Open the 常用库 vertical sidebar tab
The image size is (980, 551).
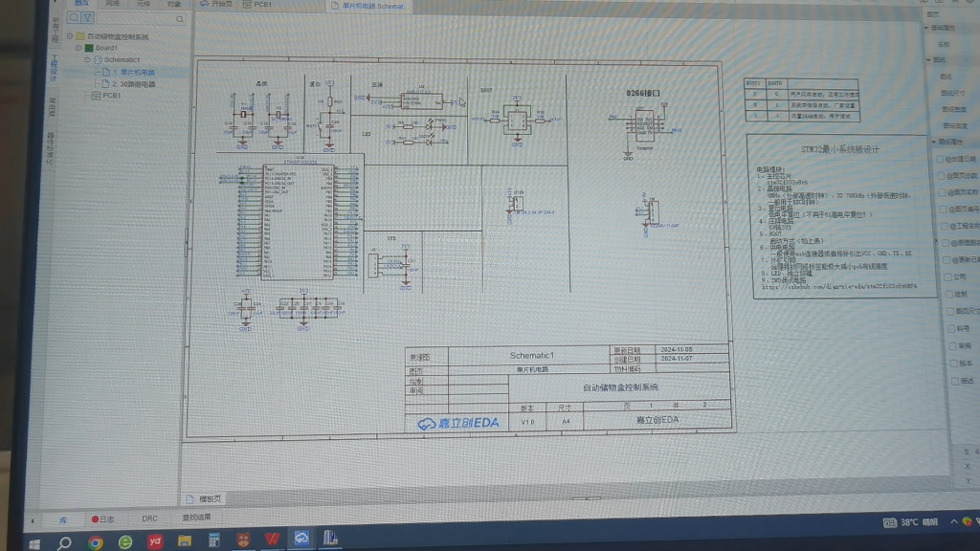coord(53,107)
